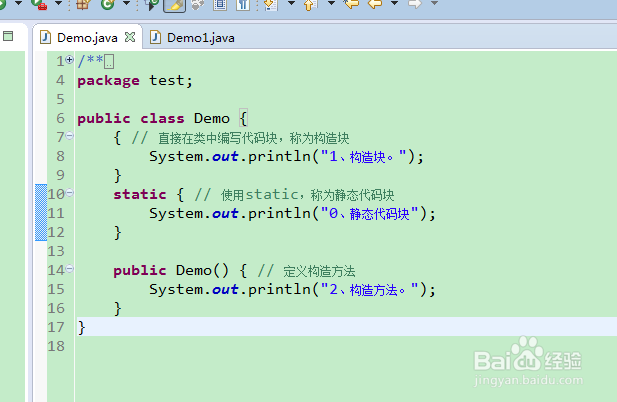The height and width of the screenshot is (402, 617).
Task: Click the restore view icon left of the tabs
Action: tap(8, 36)
